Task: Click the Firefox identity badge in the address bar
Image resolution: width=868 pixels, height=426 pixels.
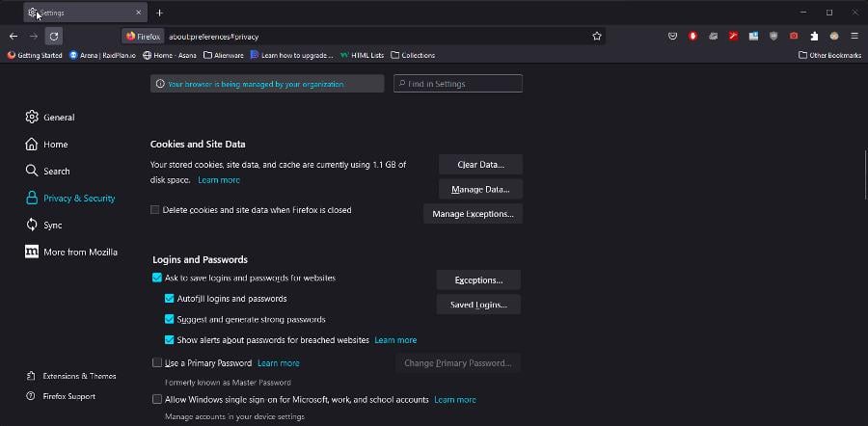Action: (143, 37)
